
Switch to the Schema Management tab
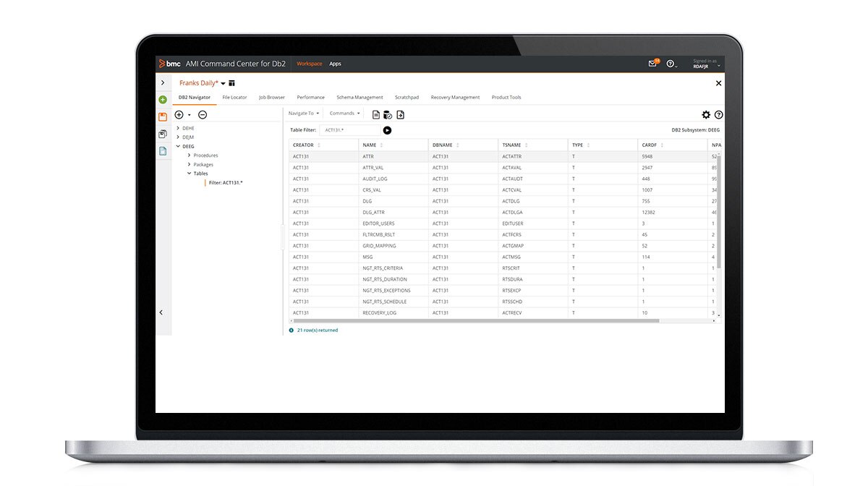(x=359, y=97)
